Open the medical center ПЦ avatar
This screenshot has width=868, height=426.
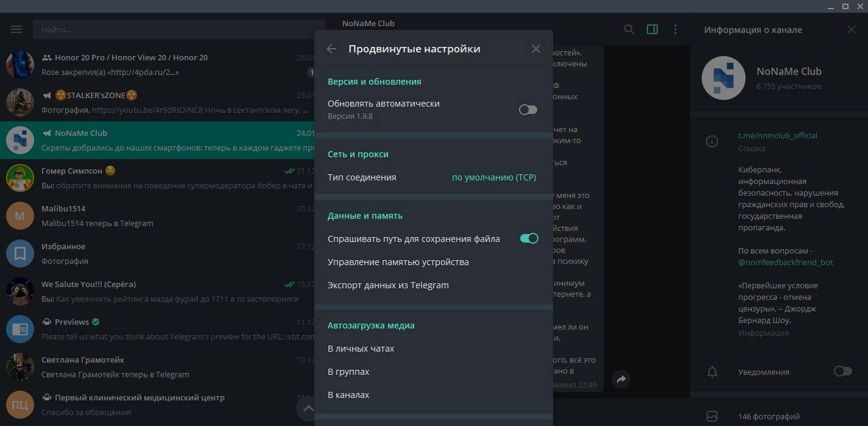(x=19, y=405)
